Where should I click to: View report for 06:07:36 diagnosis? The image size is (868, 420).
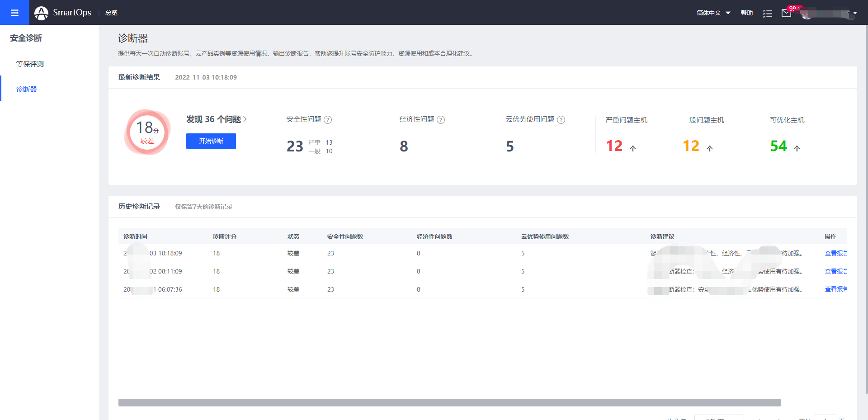(836, 289)
